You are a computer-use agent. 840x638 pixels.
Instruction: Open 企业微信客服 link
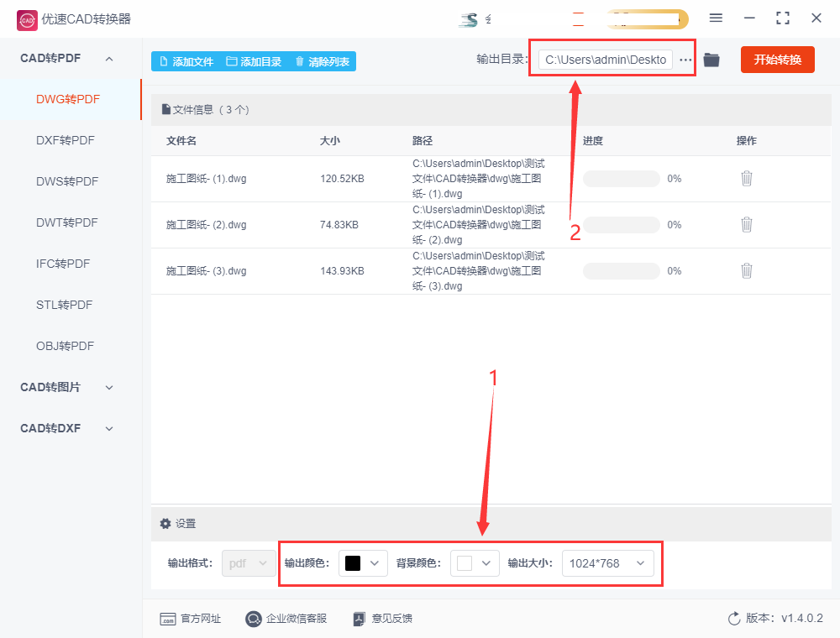pos(297,619)
